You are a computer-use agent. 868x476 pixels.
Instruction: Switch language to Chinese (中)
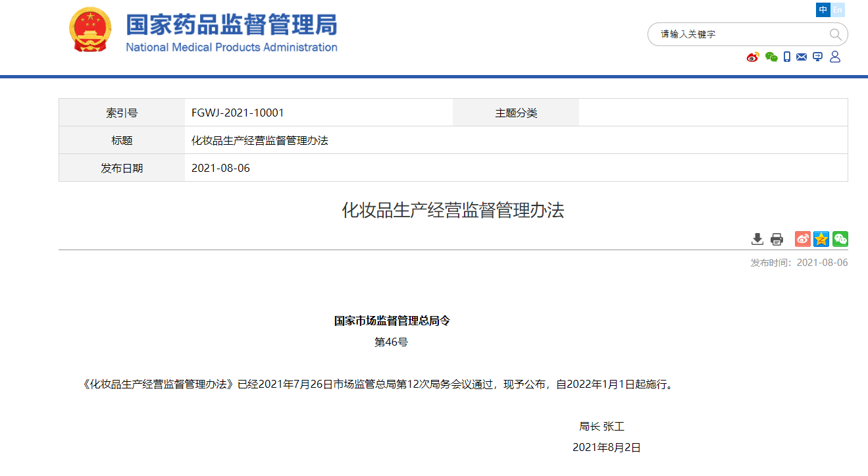823,10
